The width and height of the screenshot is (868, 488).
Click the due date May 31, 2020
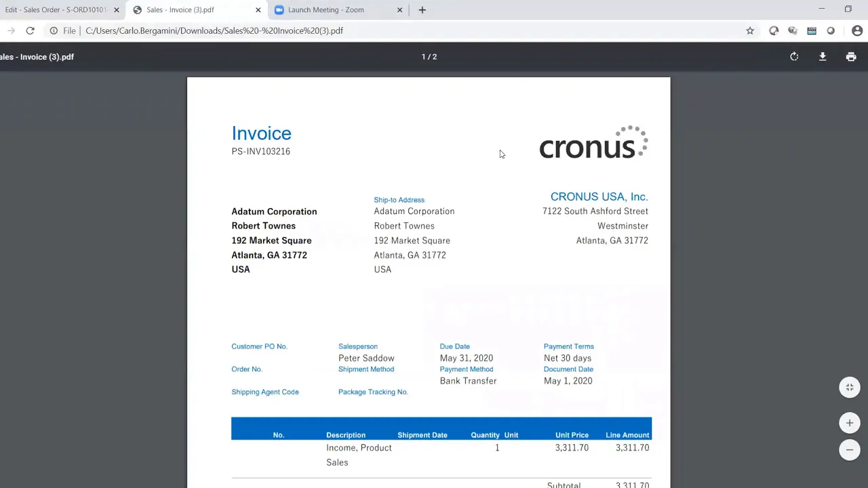tap(466, 358)
